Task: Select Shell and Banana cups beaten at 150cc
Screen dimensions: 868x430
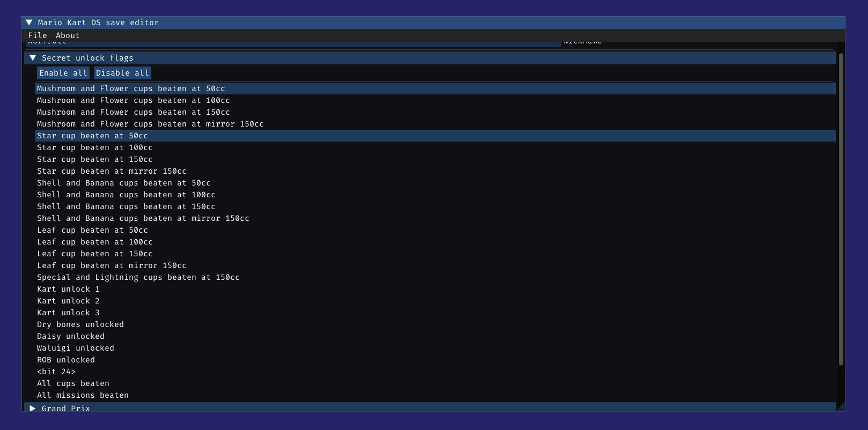Action: coord(435,206)
